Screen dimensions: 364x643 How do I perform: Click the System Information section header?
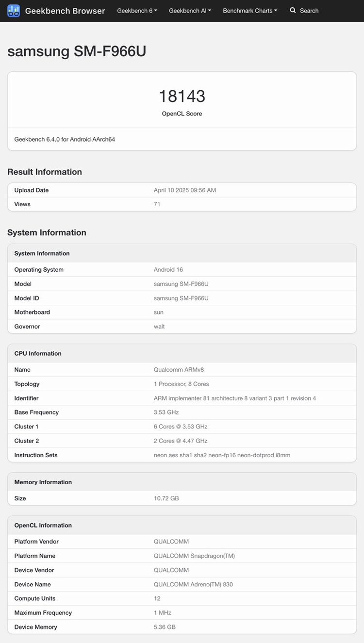(47, 232)
